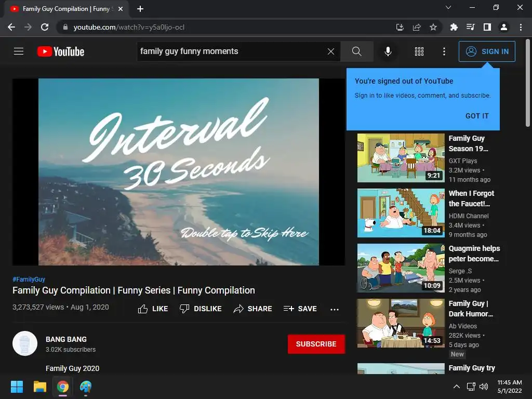Dismiss the popup with GOT IT

(477, 116)
